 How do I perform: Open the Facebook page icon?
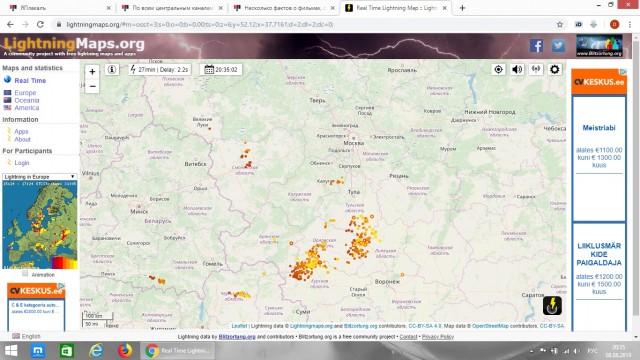pos(537,45)
